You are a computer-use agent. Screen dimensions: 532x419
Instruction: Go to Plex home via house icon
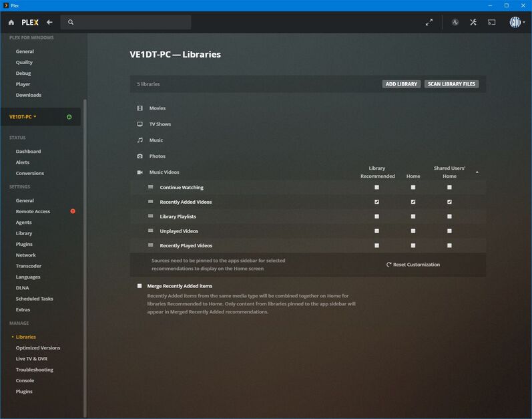(11, 23)
